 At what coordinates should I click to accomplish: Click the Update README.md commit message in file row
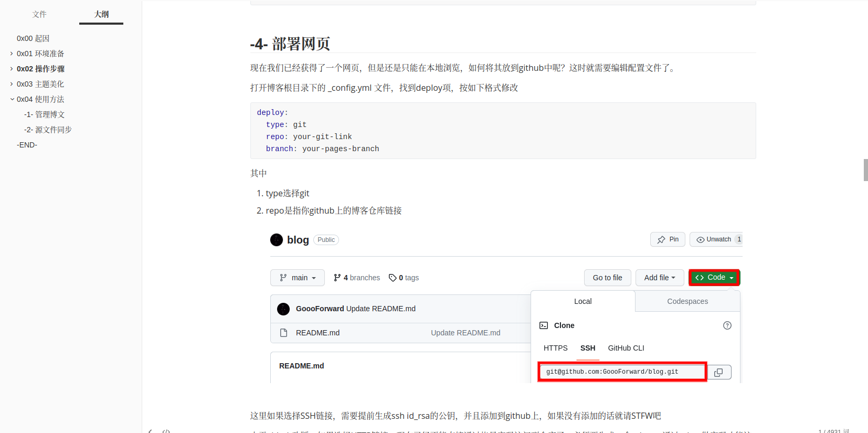point(465,333)
